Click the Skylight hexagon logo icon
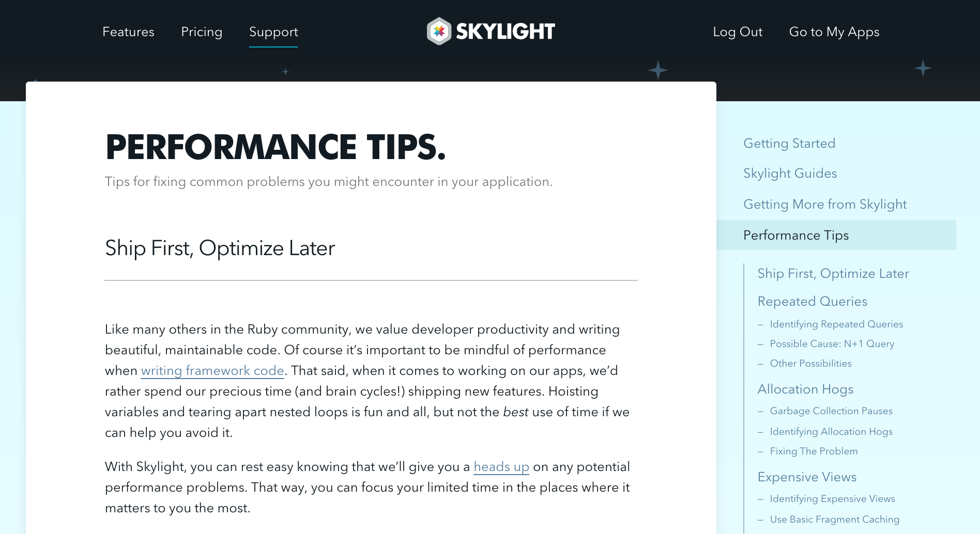980x534 pixels. (440, 32)
